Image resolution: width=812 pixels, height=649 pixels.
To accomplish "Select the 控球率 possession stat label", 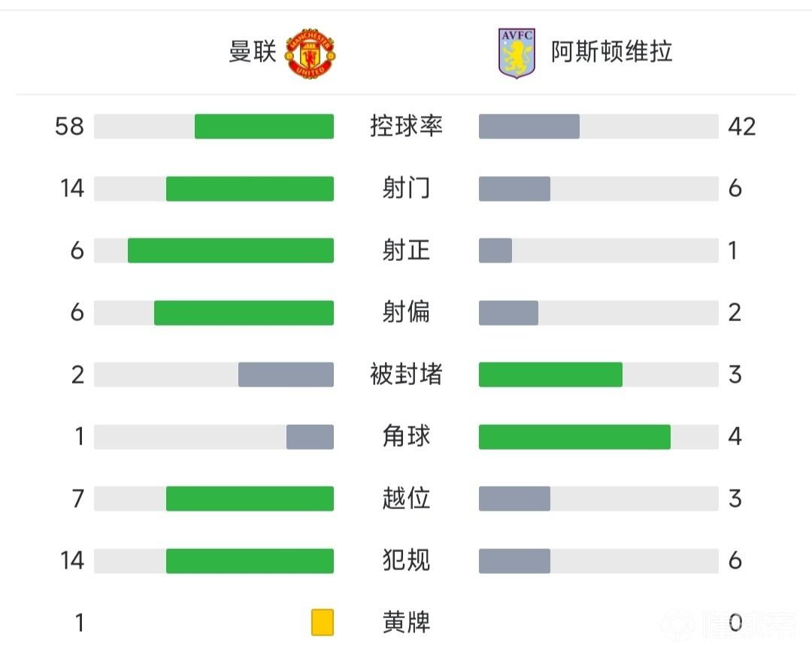I will [x=406, y=126].
